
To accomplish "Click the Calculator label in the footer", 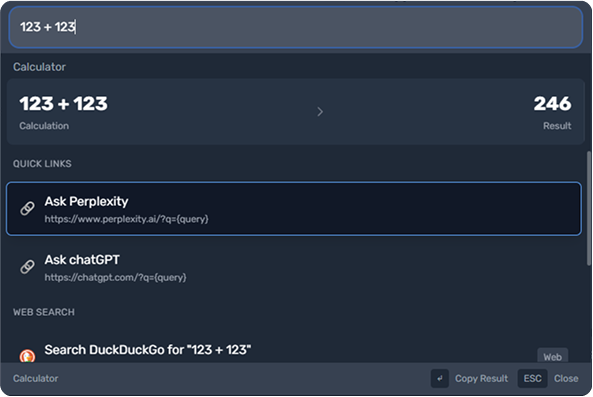I will [36, 378].
